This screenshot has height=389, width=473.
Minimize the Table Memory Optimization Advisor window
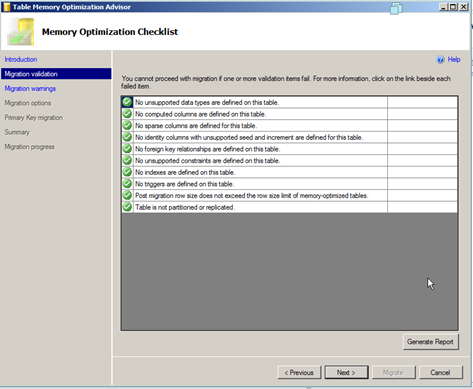tap(443, 7)
